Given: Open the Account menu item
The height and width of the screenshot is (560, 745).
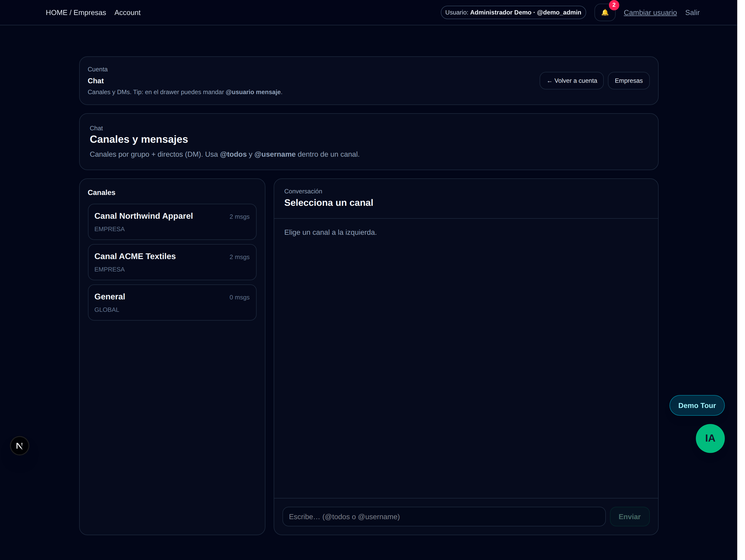Looking at the screenshot, I should pyautogui.click(x=127, y=12).
